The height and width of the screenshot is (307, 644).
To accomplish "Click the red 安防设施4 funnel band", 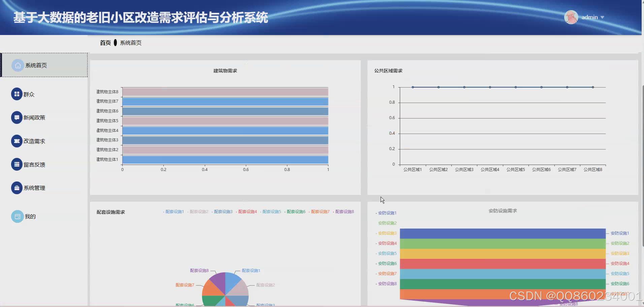I will 503,264.
